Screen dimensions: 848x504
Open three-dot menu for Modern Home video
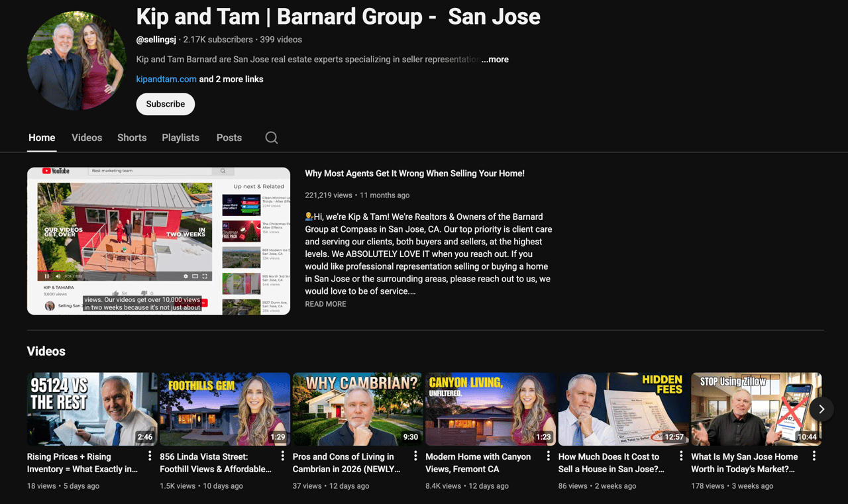[549, 456]
